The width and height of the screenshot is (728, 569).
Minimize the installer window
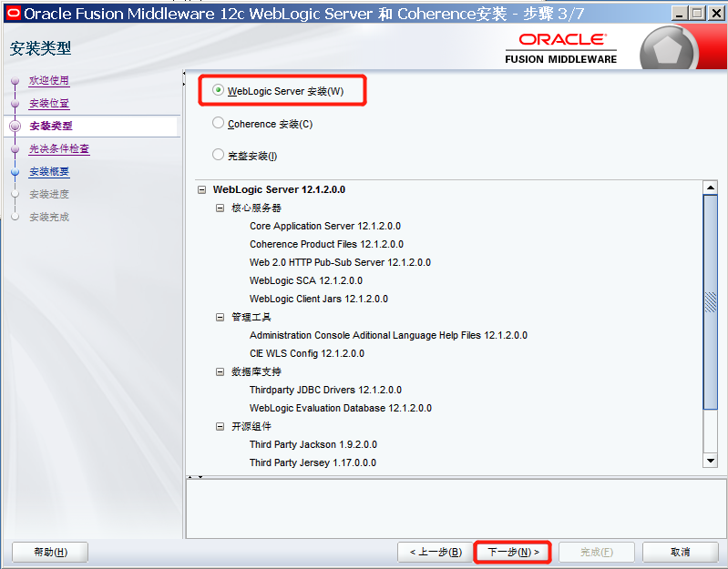pyautogui.click(x=680, y=13)
